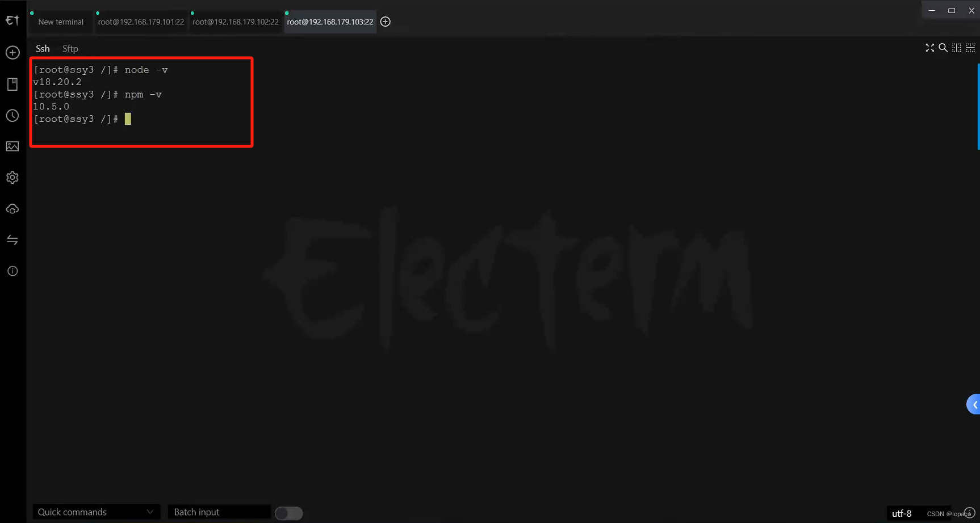Open terminal themes picture icon

click(x=12, y=146)
